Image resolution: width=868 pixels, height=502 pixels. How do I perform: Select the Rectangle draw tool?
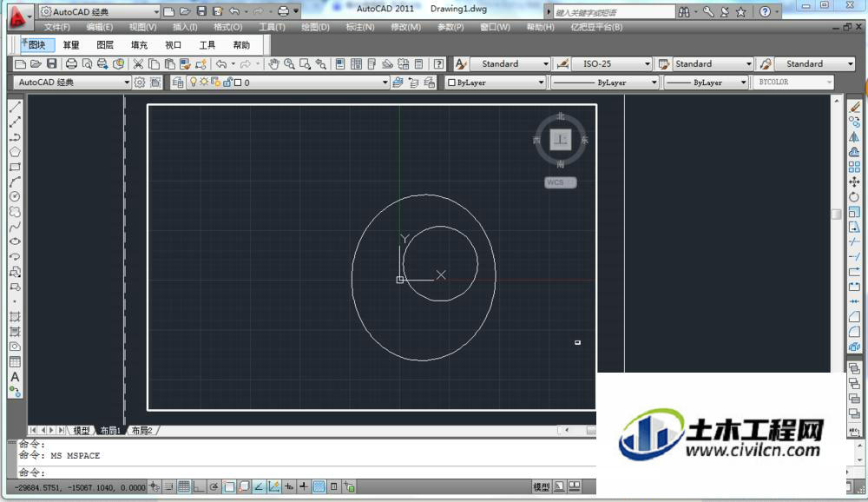(15, 167)
